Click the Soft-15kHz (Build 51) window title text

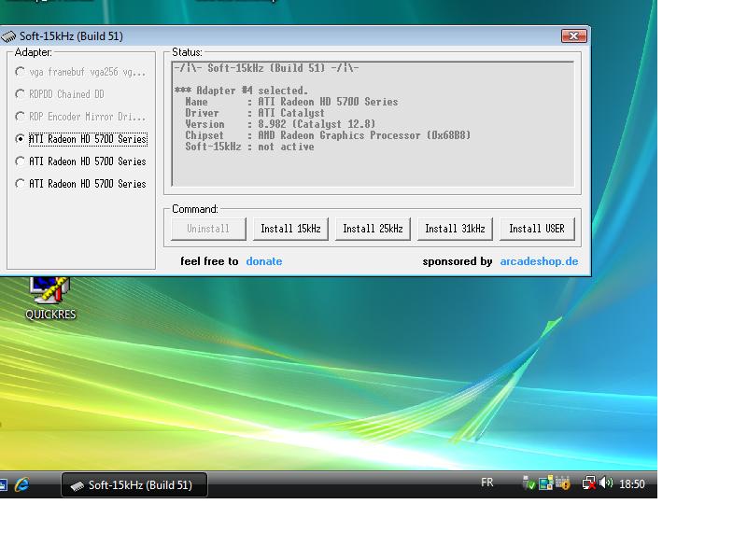[x=71, y=36]
